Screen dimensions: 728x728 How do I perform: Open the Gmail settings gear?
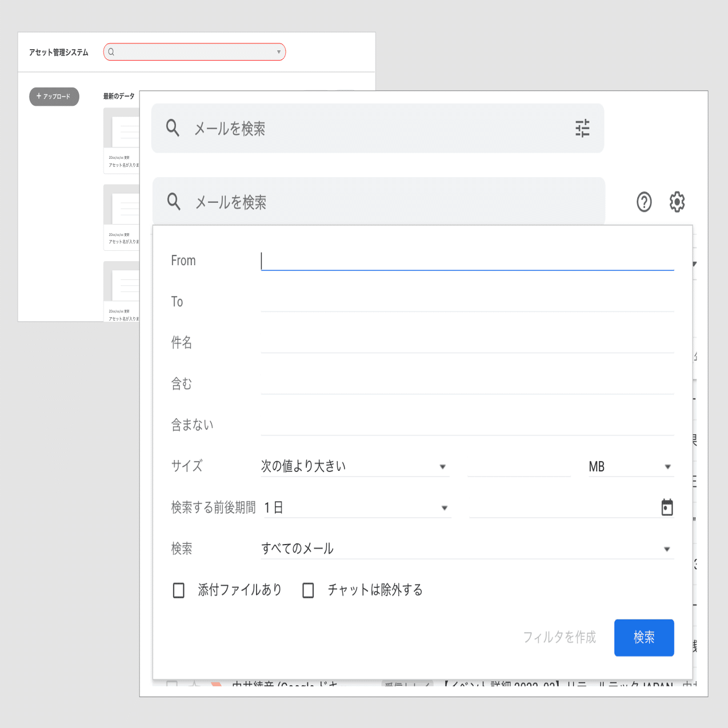pyautogui.click(x=677, y=202)
